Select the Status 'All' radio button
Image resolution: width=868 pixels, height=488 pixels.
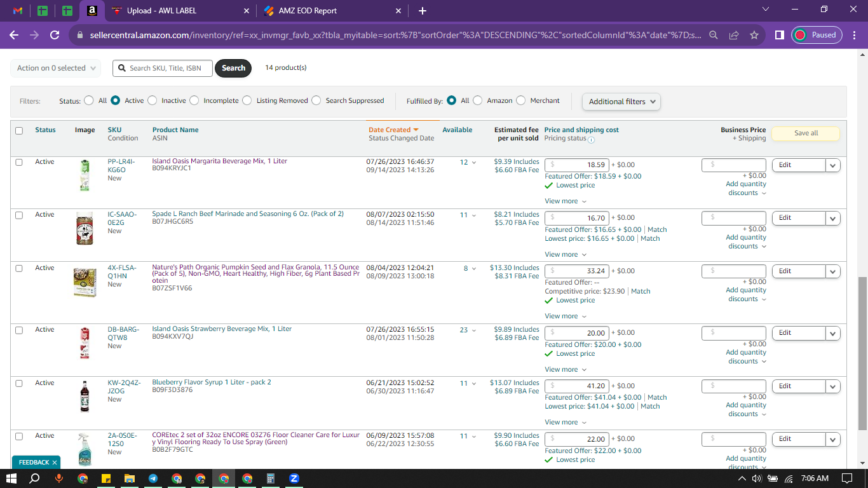click(x=88, y=100)
